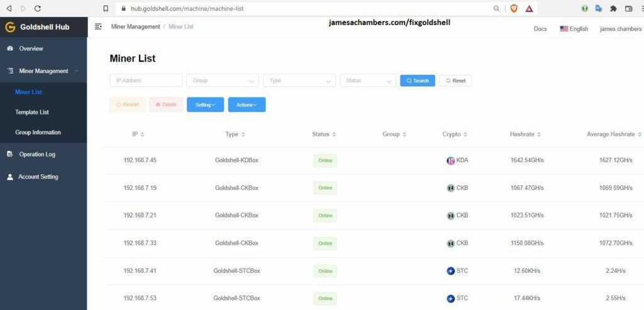Viewport: 644px width, 310px height.
Task: Click the browser address bar URL
Action: (187, 8)
